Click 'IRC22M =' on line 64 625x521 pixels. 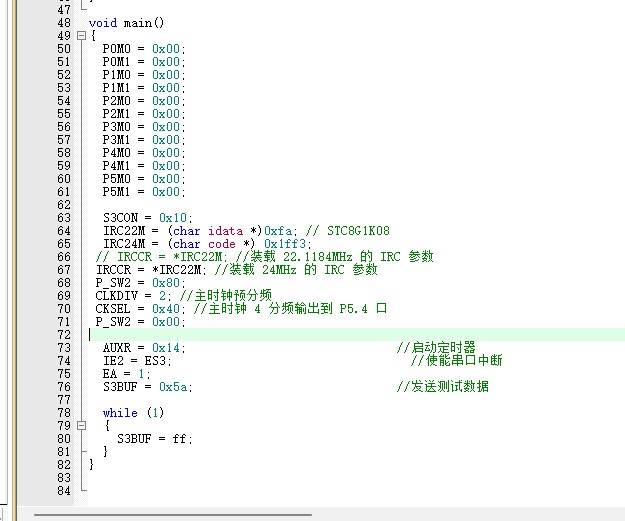(131, 231)
